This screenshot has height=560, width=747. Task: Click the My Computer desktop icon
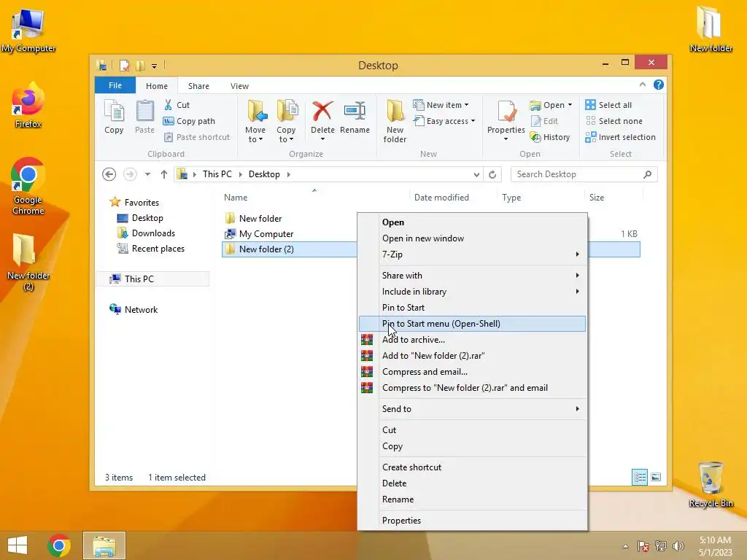point(28,31)
